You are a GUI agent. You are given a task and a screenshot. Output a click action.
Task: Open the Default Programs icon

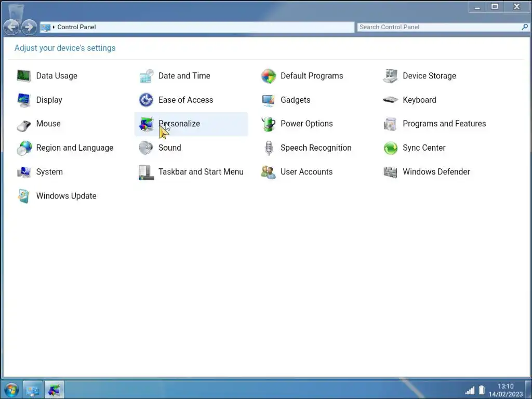pyautogui.click(x=269, y=76)
